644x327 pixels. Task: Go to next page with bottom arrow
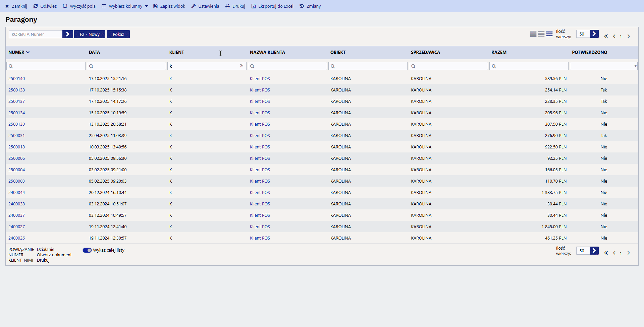click(x=629, y=253)
